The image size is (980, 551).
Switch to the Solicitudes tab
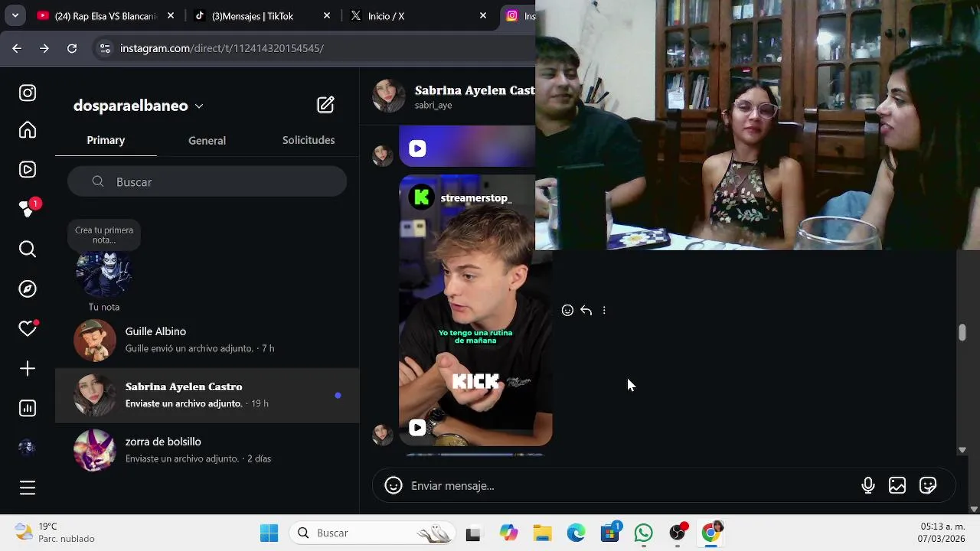[309, 140]
